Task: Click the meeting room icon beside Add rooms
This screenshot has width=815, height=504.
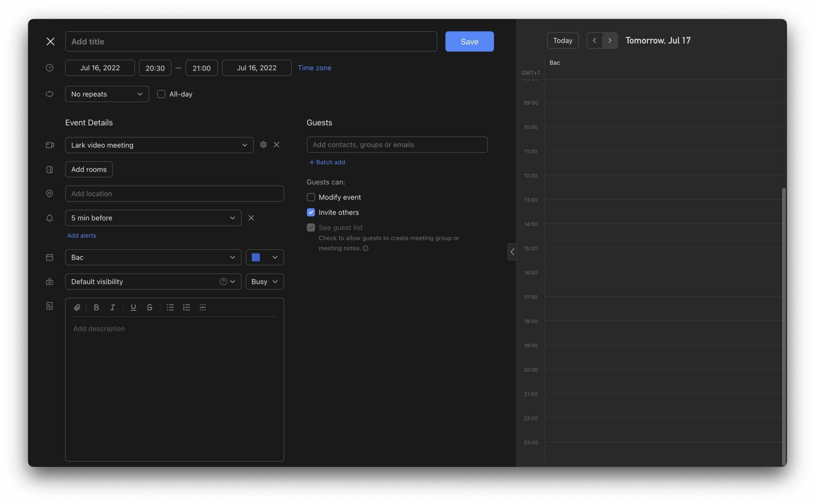Action: 49,169
